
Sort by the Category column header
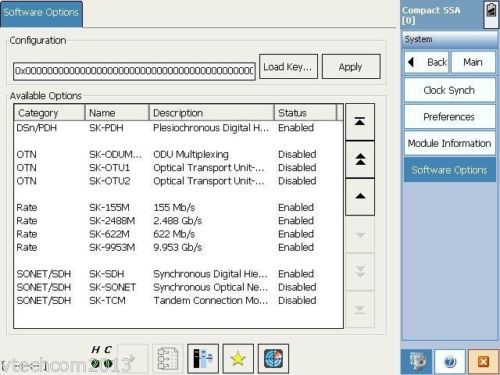click(49, 113)
